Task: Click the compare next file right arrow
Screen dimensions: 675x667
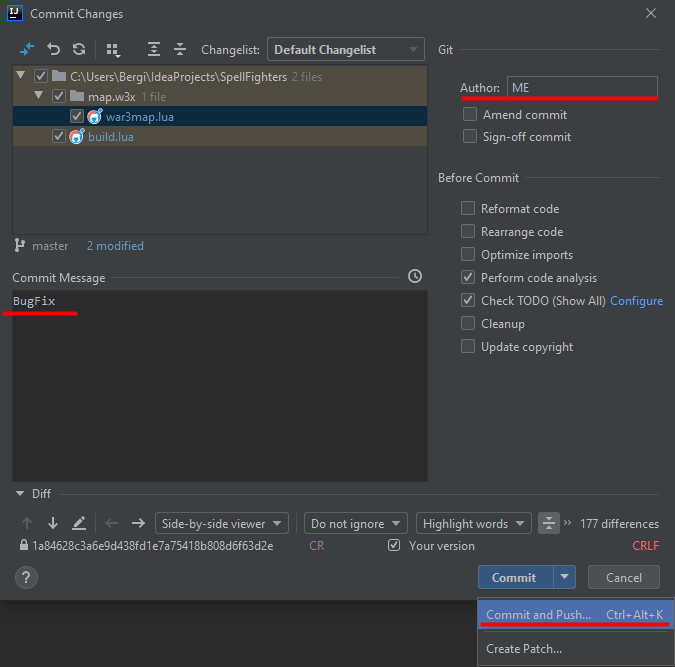Action: (138, 523)
